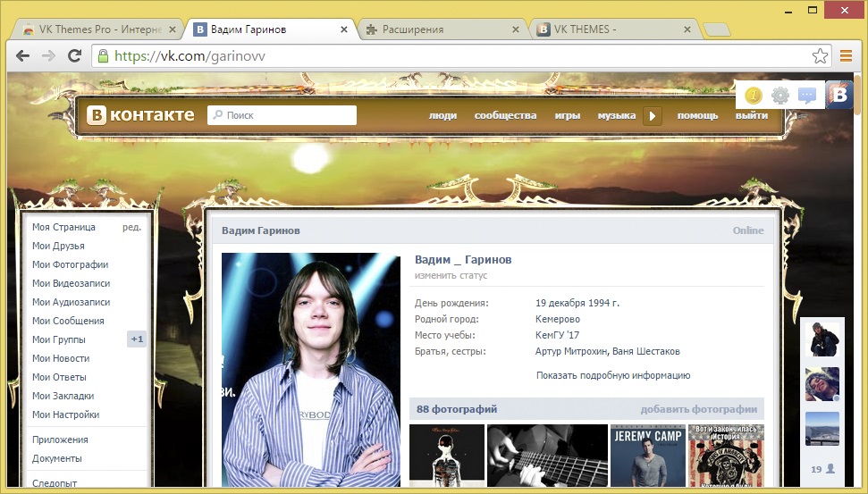Switch to VK Themes Pro tab
Image resolution: width=868 pixels, height=494 pixels.
97,29
